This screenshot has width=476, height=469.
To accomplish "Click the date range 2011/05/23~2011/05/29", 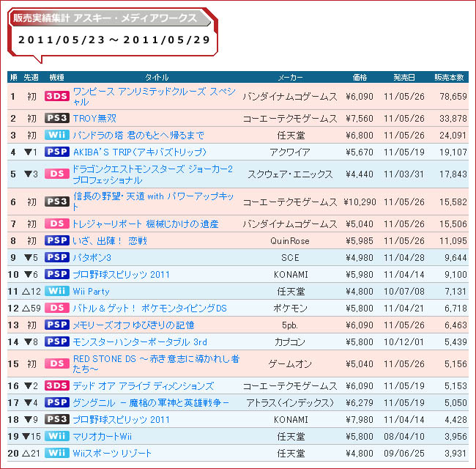I will click(114, 40).
